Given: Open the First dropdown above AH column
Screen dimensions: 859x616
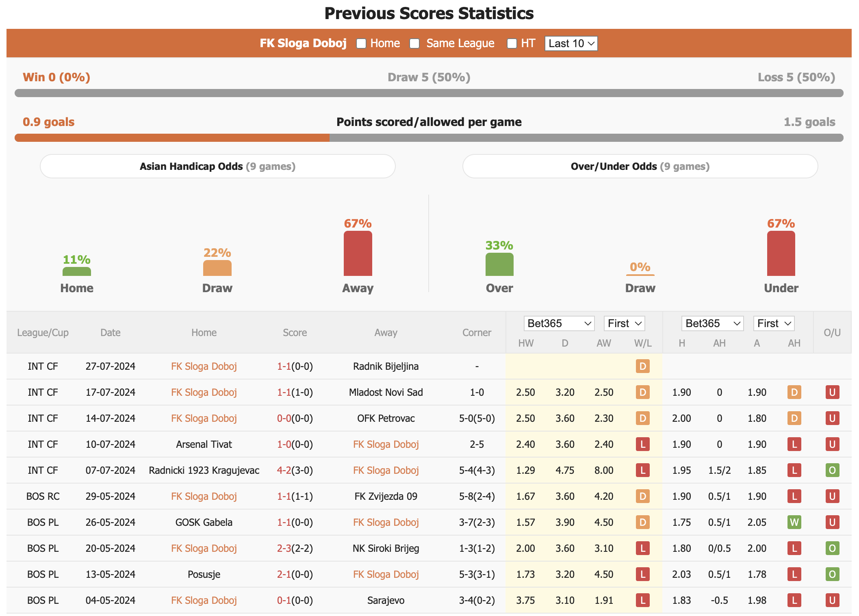Looking at the screenshot, I should (774, 323).
